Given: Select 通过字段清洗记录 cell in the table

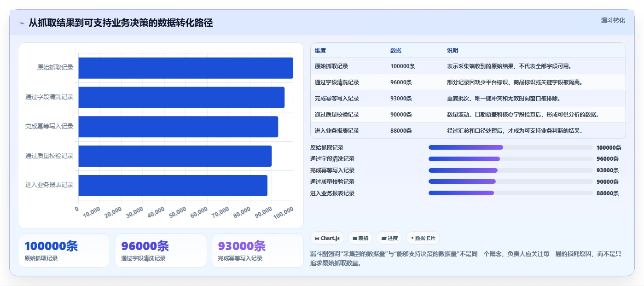Looking at the screenshot, I should [337, 82].
